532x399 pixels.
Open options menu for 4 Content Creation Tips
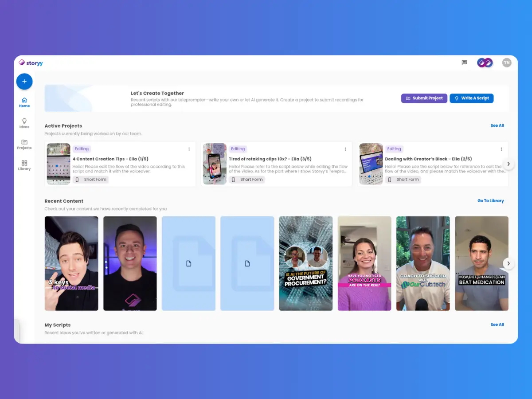click(189, 149)
